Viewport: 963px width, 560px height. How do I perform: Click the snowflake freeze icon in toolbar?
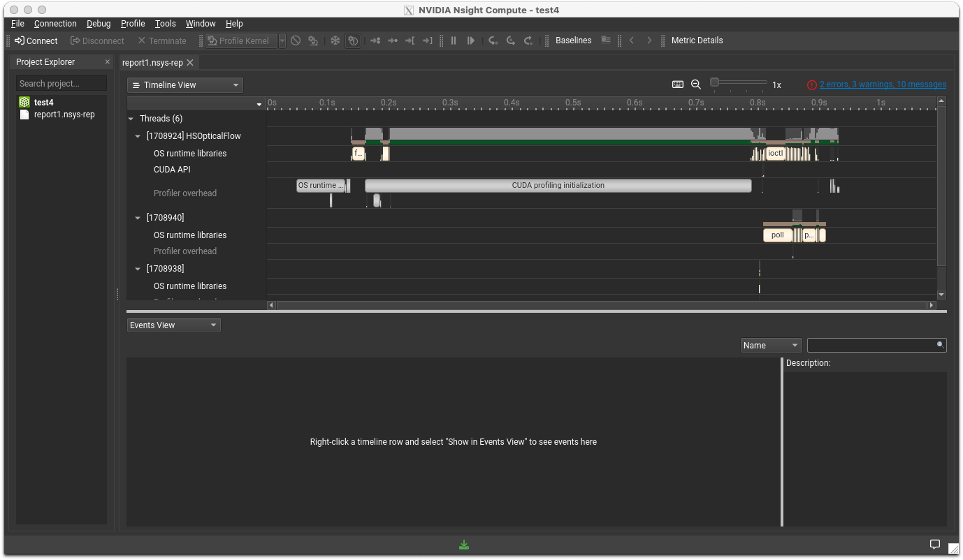(x=335, y=40)
